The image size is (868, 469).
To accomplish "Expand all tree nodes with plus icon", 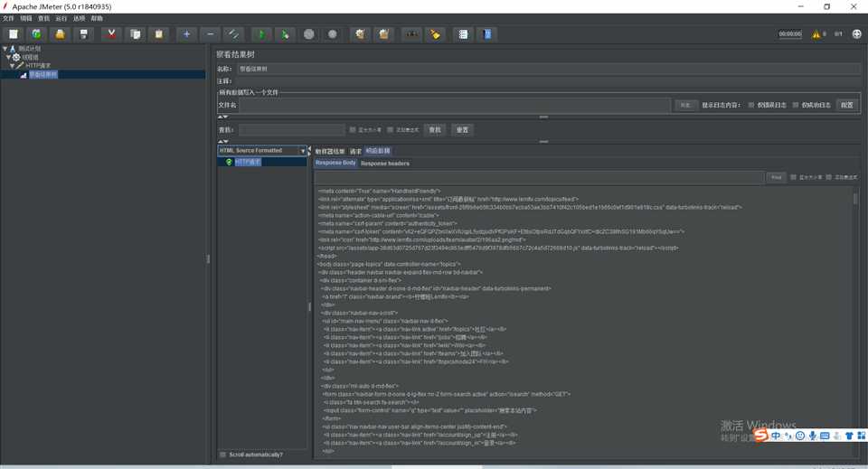I will (186, 34).
